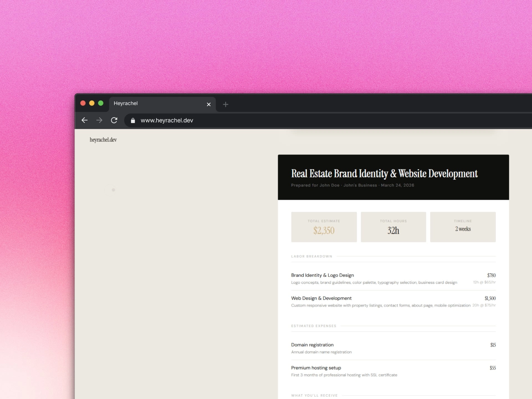Click the Domain registration expense item

pos(393,348)
